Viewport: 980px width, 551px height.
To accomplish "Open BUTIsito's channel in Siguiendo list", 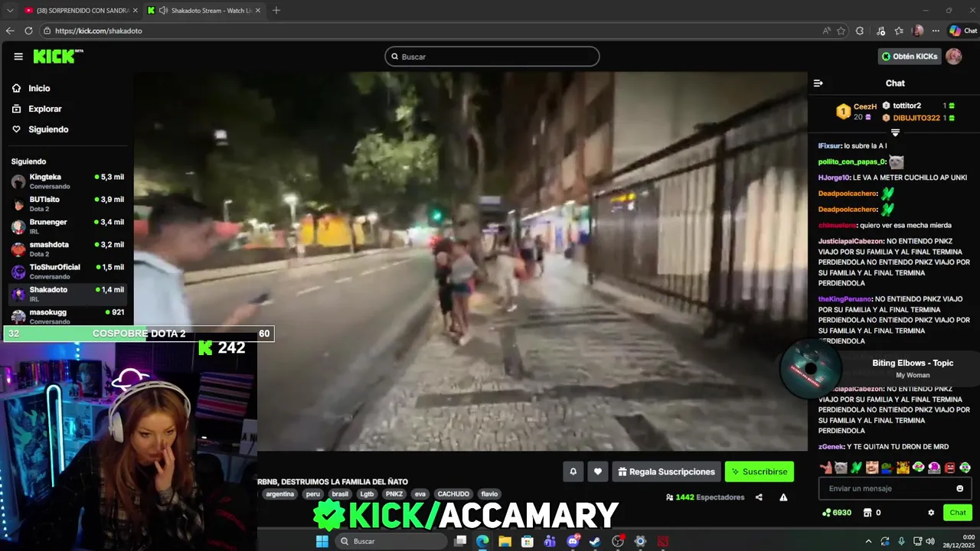I will coord(67,204).
